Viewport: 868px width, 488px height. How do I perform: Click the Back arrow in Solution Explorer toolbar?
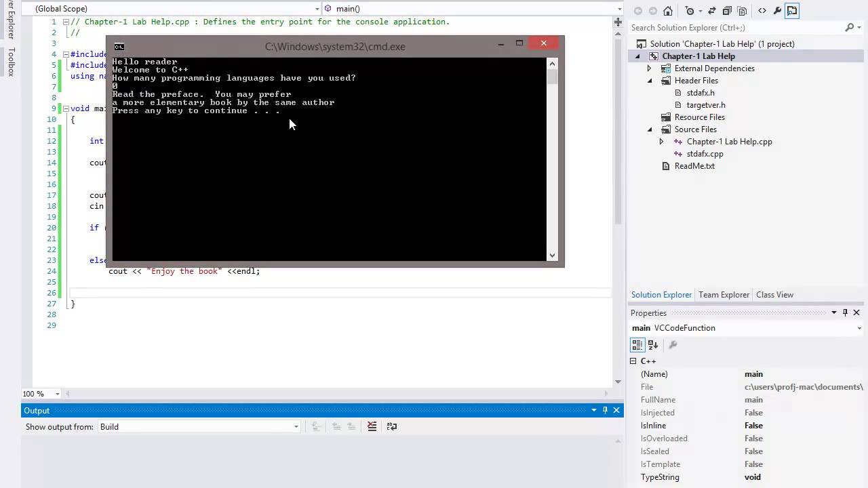tap(637, 11)
